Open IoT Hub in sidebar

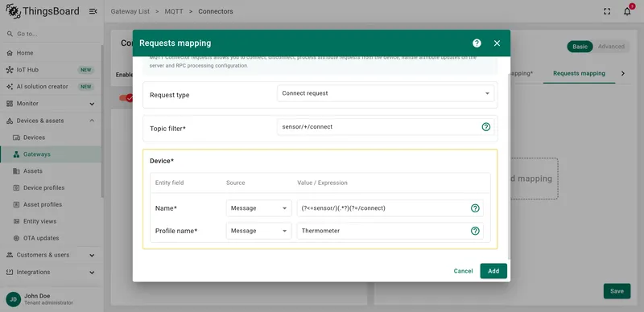(52, 70)
